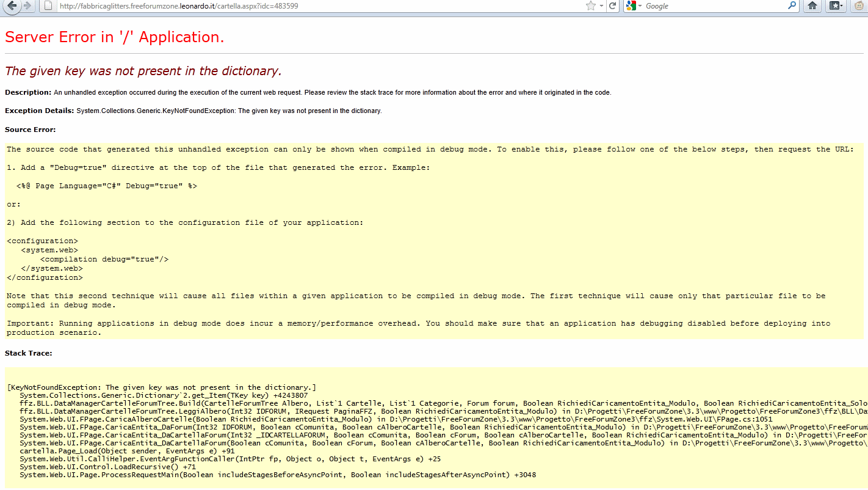Click the page icon beside the URL
The height and width of the screenshot is (490, 868).
tap(48, 6)
